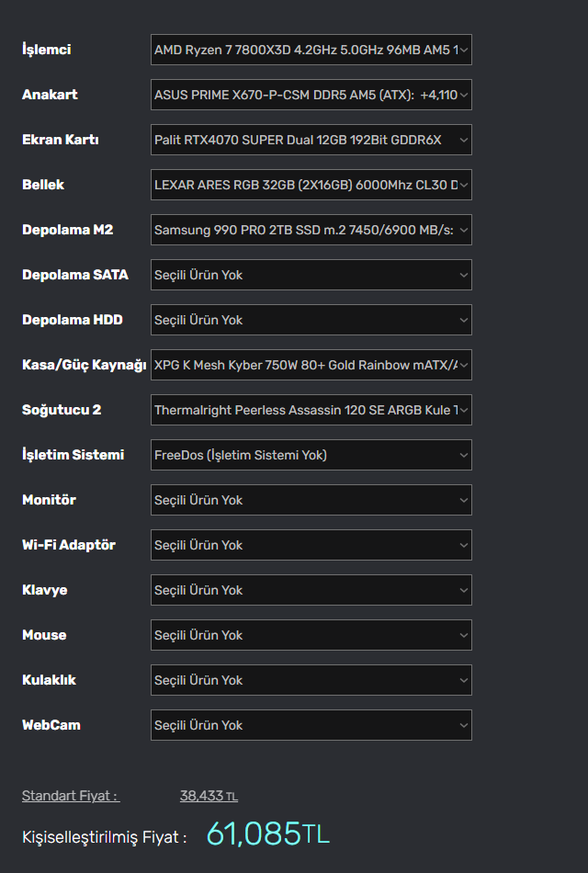The height and width of the screenshot is (873, 588).
Task: Expand the Soğutucu 2 cooler dropdown
Action: [311, 410]
